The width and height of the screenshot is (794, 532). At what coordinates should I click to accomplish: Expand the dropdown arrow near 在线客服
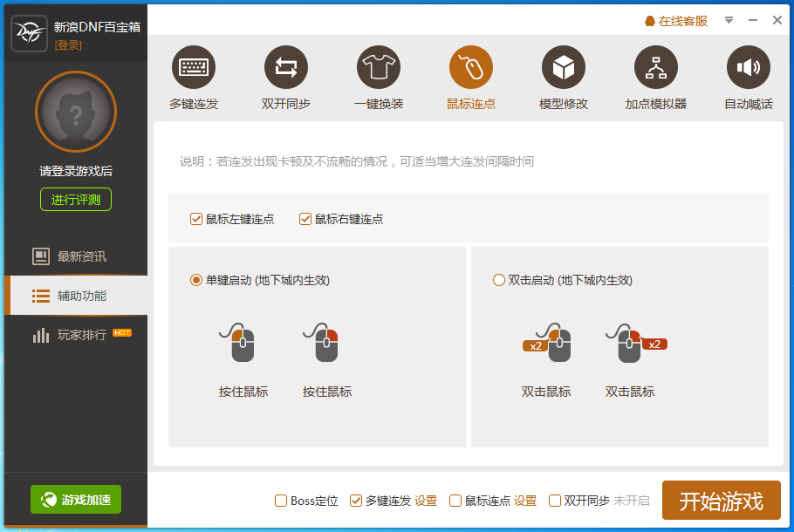[x=729, y=19]
